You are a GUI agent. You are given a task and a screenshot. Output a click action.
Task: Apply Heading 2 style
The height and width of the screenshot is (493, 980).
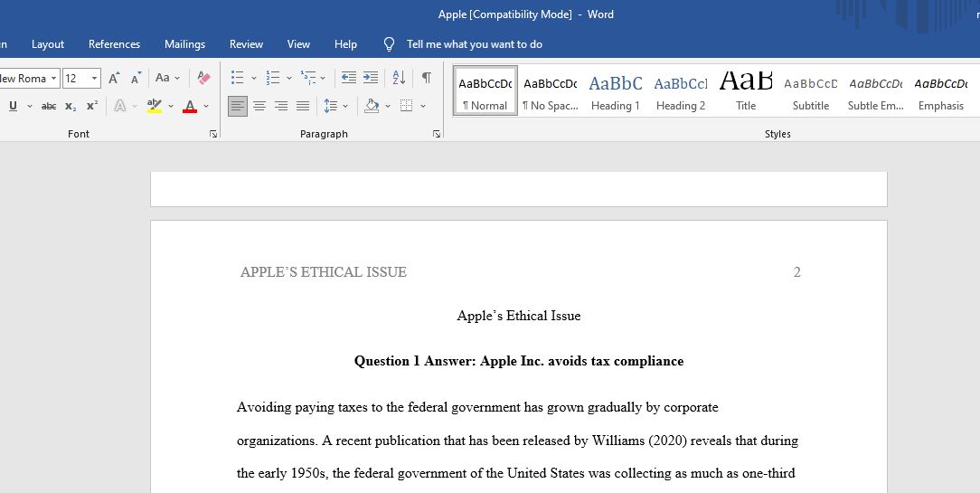point(681,90)
